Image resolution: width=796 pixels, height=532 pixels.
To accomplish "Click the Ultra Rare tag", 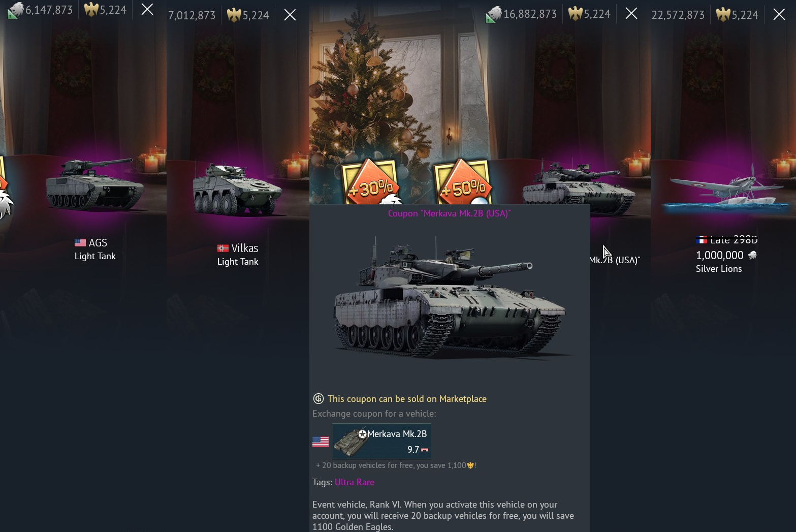I will pyautogui.click(x=355, y=482).
